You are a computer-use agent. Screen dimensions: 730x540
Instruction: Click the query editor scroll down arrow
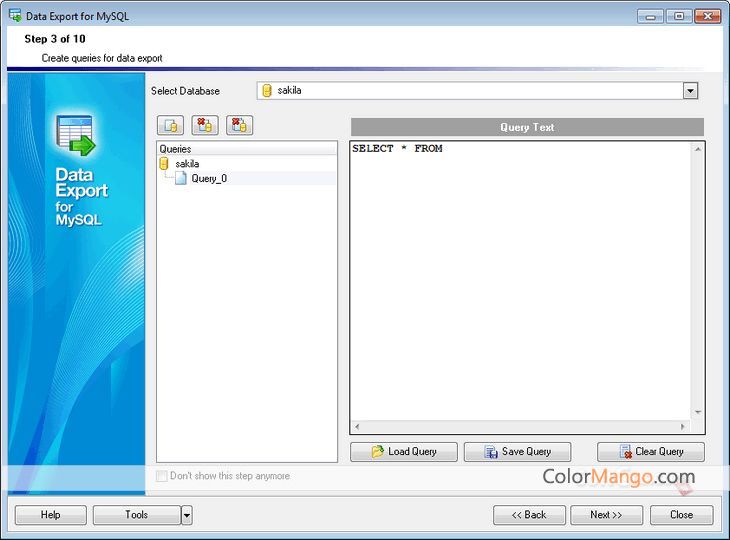(697, 412)
